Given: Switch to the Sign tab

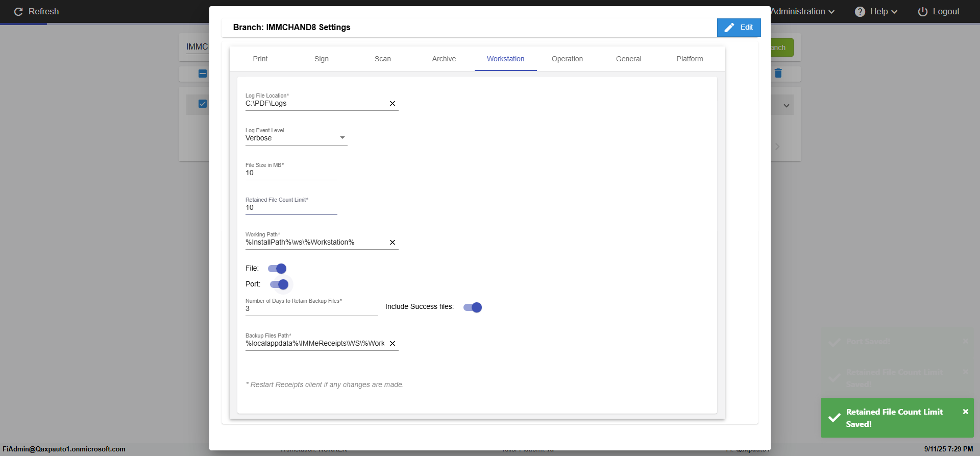Looking at the screenshot, I should pyautogui.click(x=322, y=59).
